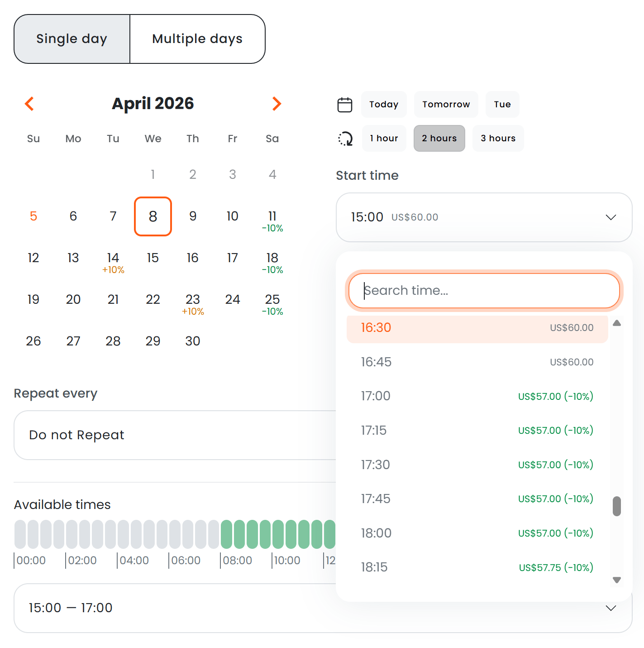Click the 10:00 available time slot
Image resolution: width=644 pixels, height=648 pixels.
(278, 534)
